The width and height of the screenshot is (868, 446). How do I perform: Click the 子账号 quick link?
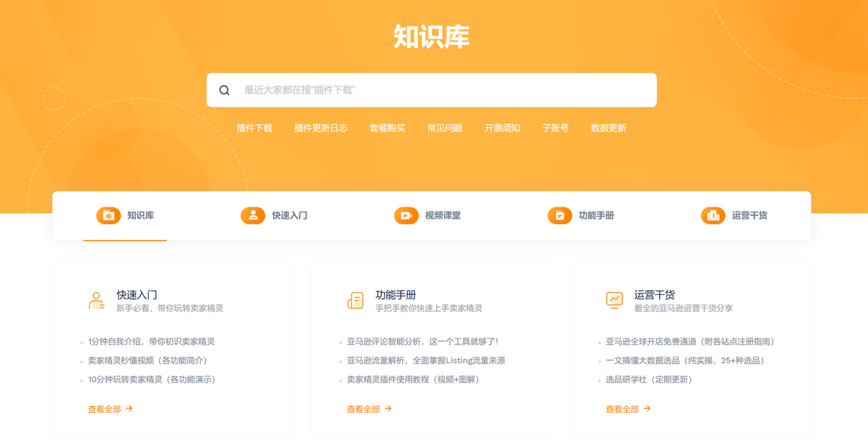pyautogui.click(x=555, y=128)
